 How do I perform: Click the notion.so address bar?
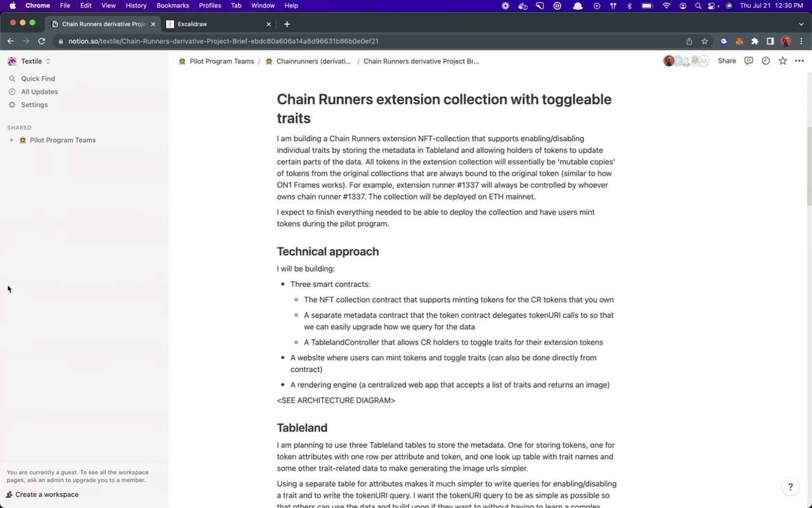click(368, 41)
